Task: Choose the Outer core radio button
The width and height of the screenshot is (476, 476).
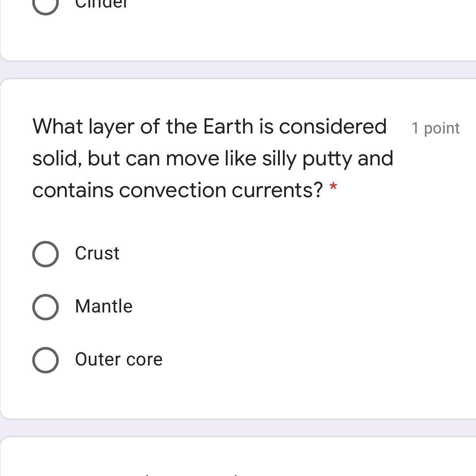Action: point(46,360)
